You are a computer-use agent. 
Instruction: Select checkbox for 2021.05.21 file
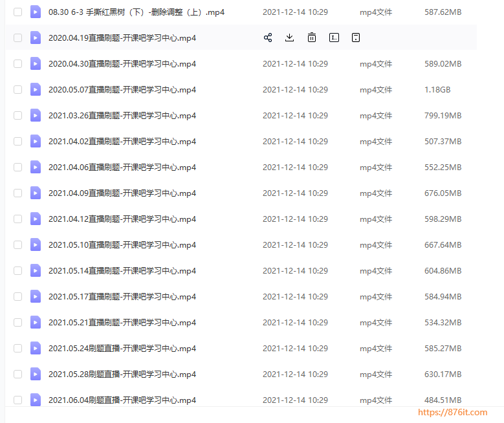[17, 322]
